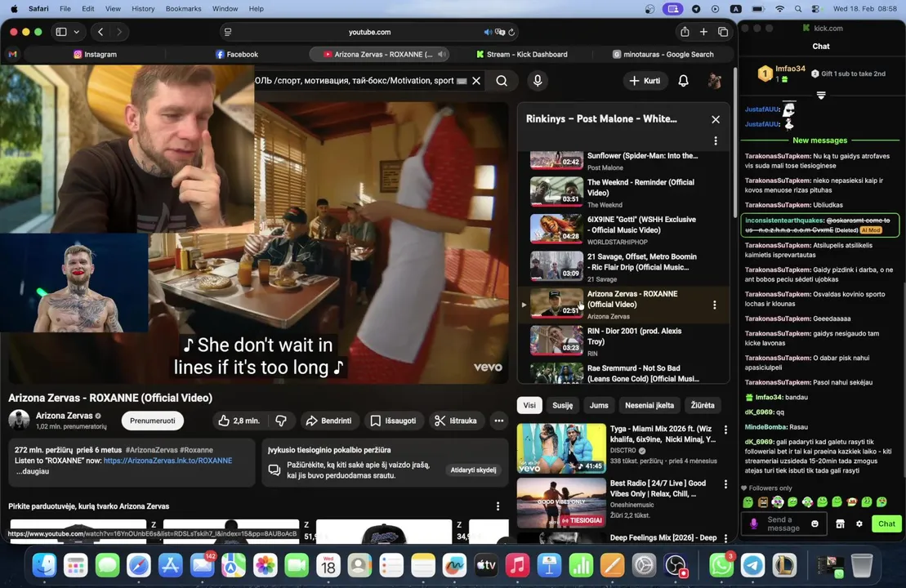Open the ArizonaZervas.lnk.to/ROXANNE link
The image size is (906, 588).
(x=167, y=461)
